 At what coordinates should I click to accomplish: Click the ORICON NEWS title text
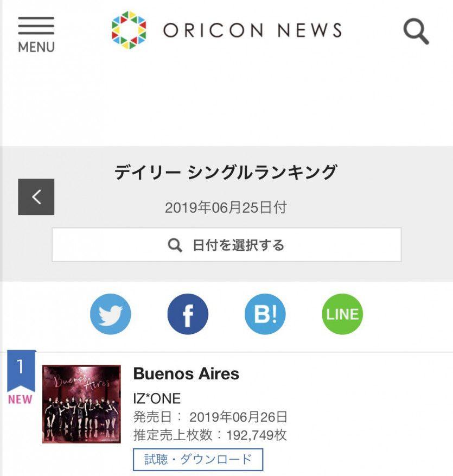252,30
